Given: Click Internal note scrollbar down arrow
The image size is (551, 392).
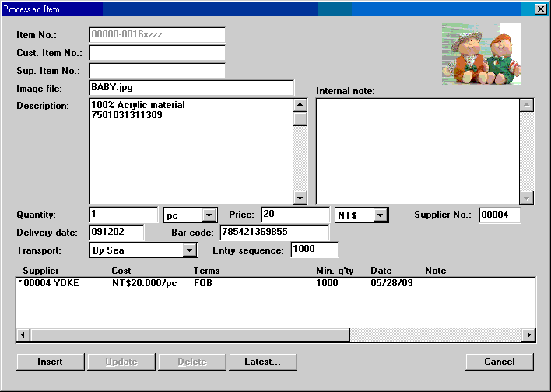Looking at the screenshot, I should tap(526, 198).
